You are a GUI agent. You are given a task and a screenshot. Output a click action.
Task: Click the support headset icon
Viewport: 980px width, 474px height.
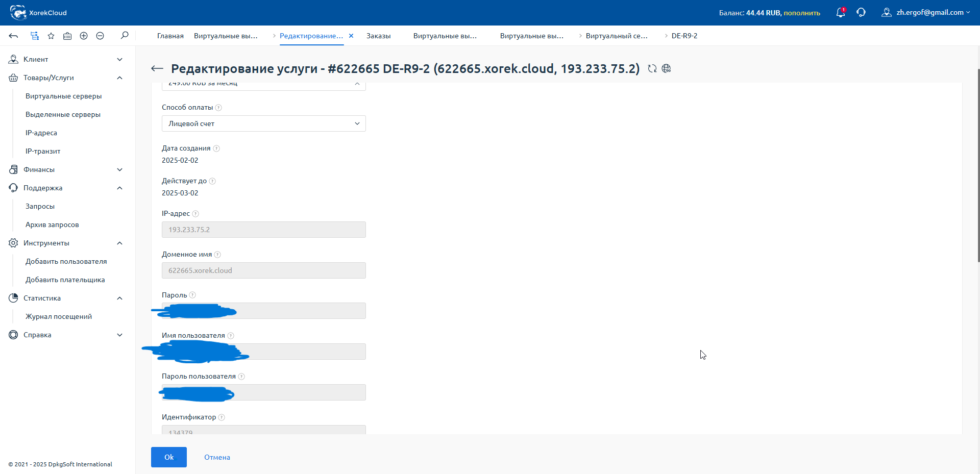[x=861, y=12]
